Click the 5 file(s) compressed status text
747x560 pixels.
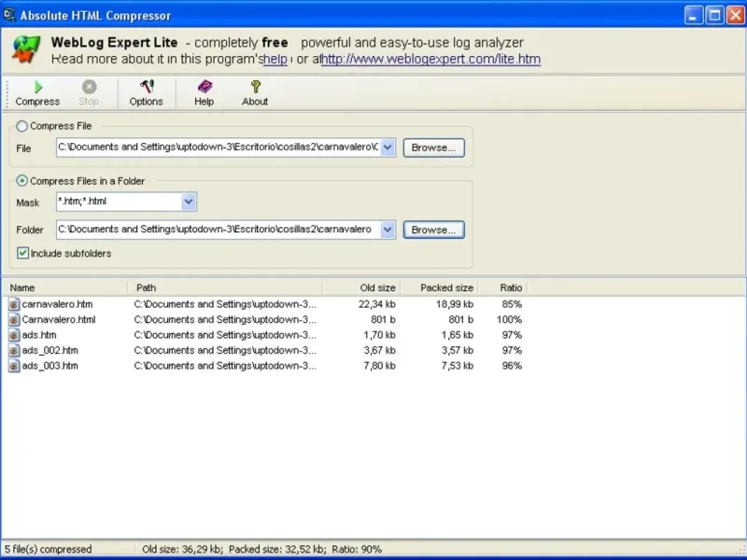tap(49, 549)
